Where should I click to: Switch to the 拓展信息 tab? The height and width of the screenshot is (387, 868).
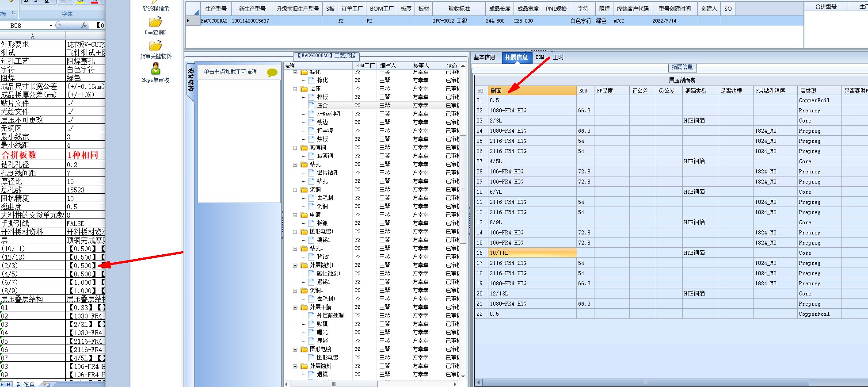pos(516,57)
